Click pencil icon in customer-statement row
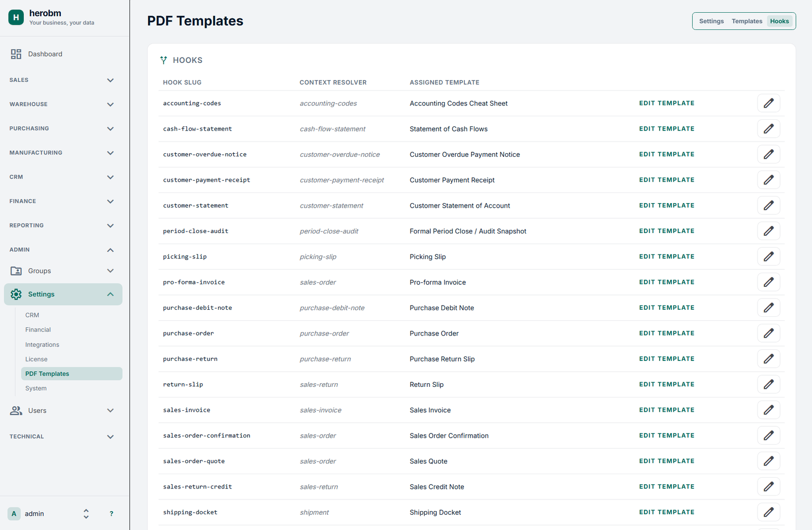Screen dimensions: 812x530 tap(768, 206)
